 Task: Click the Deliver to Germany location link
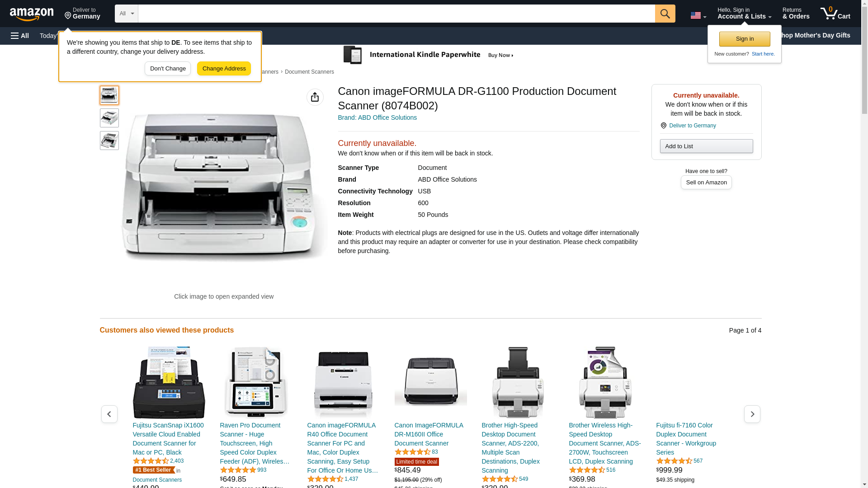coord(82,14)
